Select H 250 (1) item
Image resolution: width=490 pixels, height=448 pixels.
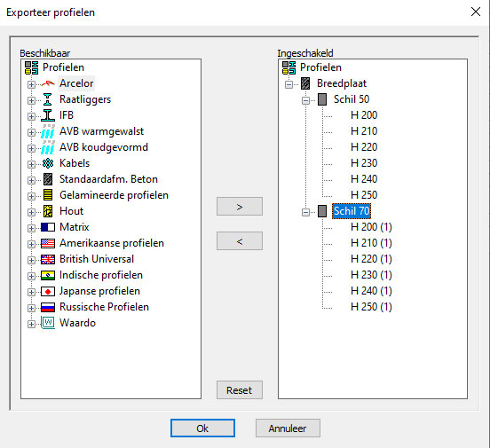[371, 307]
